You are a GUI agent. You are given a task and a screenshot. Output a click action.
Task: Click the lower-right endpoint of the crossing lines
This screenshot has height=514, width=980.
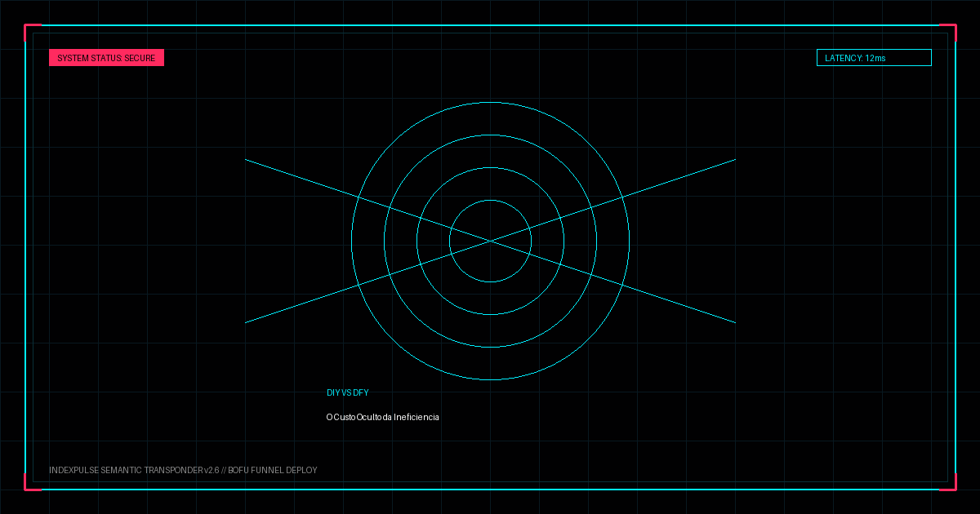tap(735, 322)
